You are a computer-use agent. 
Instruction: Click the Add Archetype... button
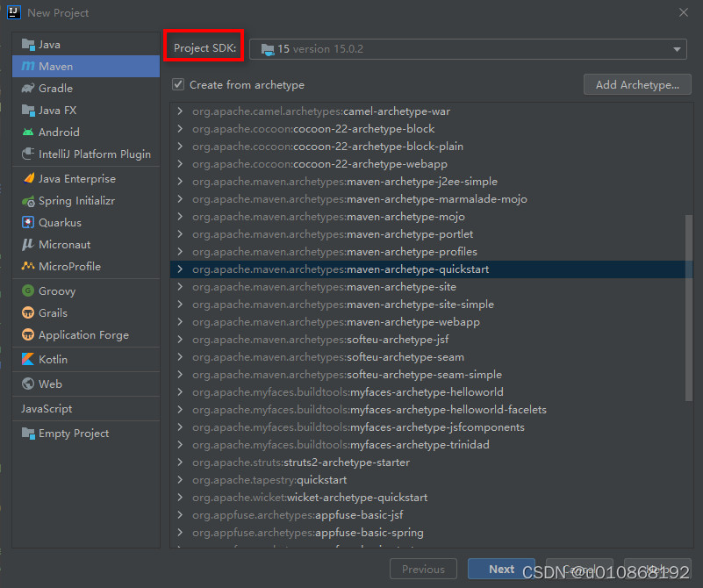pyautogui.click(x=637, y=84)
